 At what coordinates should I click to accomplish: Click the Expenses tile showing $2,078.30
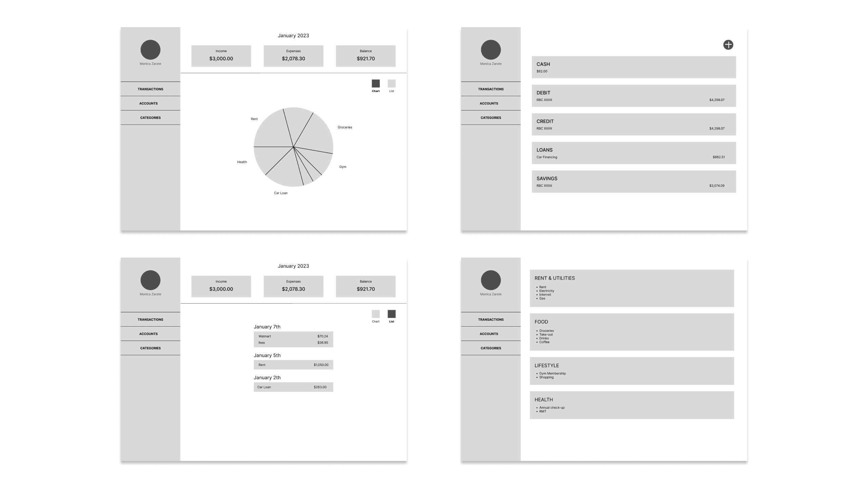293,56
